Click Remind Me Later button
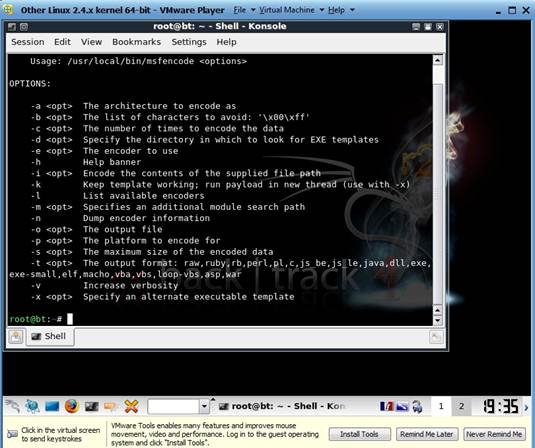The image size is (535, 448). click(x=427, y=434)
